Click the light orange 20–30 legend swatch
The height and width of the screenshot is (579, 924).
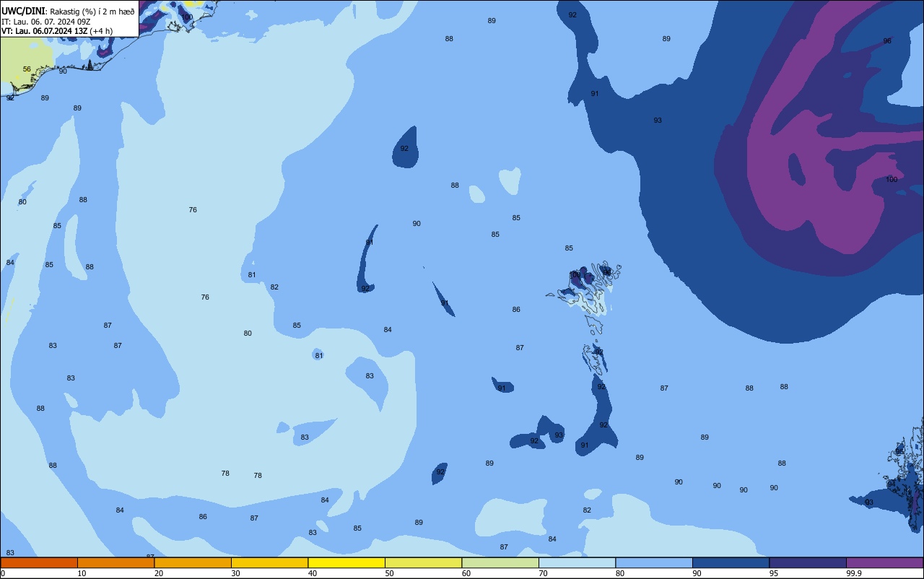point(193,562)
